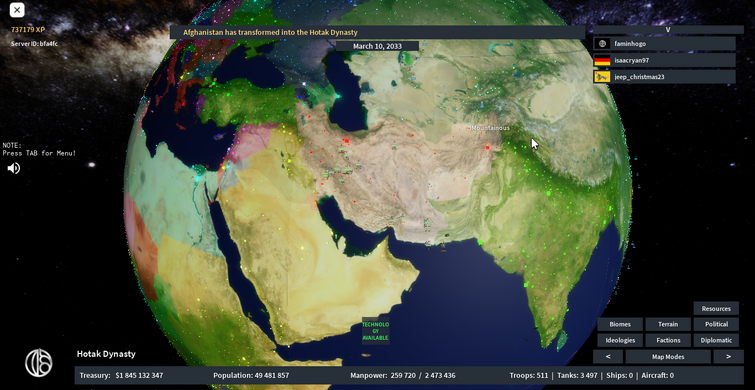
Task: Click the yellow flag beside jeep_christmas23
Action: (602, 77)
